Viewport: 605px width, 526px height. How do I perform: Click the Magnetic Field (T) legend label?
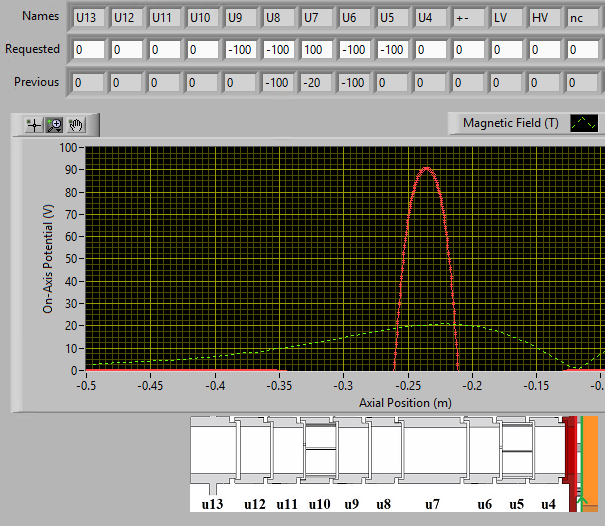(510, 123)
